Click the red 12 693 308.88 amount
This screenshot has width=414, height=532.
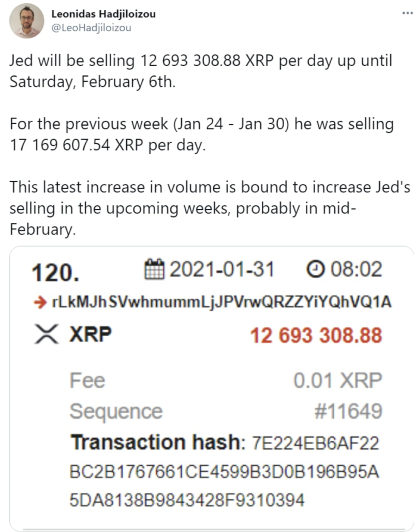pyautogui.click(x=316, y=335)
